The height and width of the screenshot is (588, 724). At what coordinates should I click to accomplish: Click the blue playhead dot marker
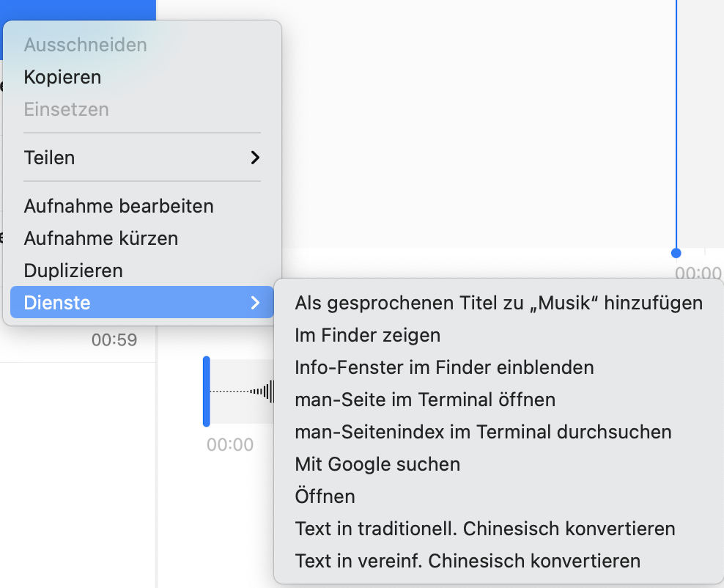(x=676, y=253)
